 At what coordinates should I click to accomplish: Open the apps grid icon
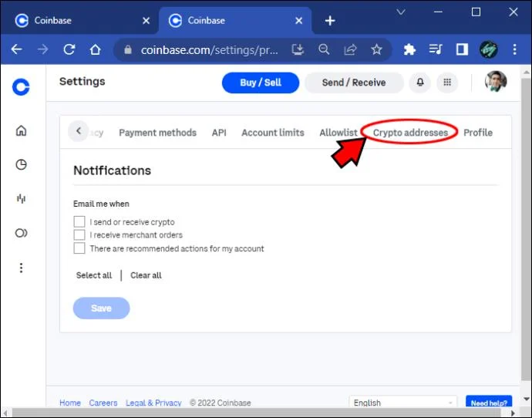click(447, 83)
